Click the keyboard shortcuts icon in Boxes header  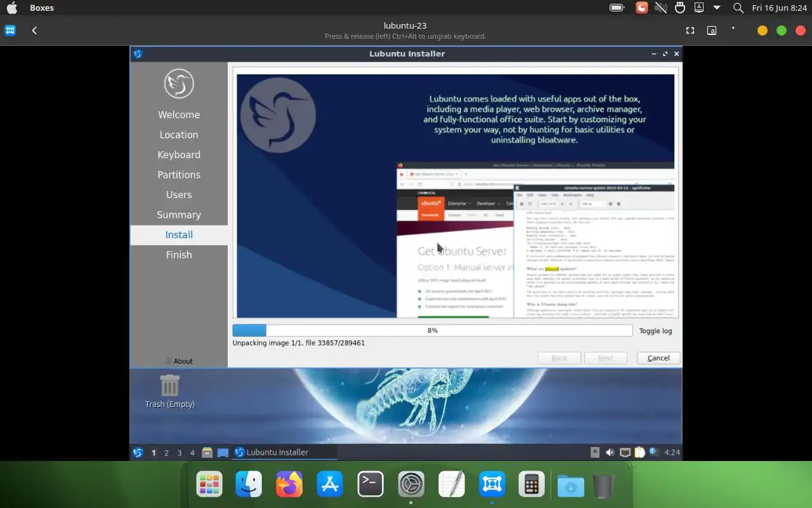(712, 30)
